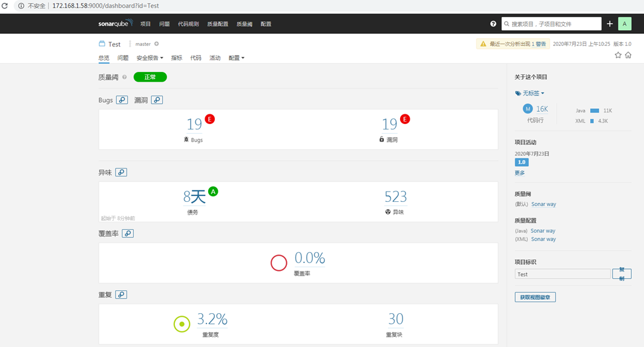Screen dimensions: 644x347
Task: Click the M size rating badge
Action: (528, 109)
